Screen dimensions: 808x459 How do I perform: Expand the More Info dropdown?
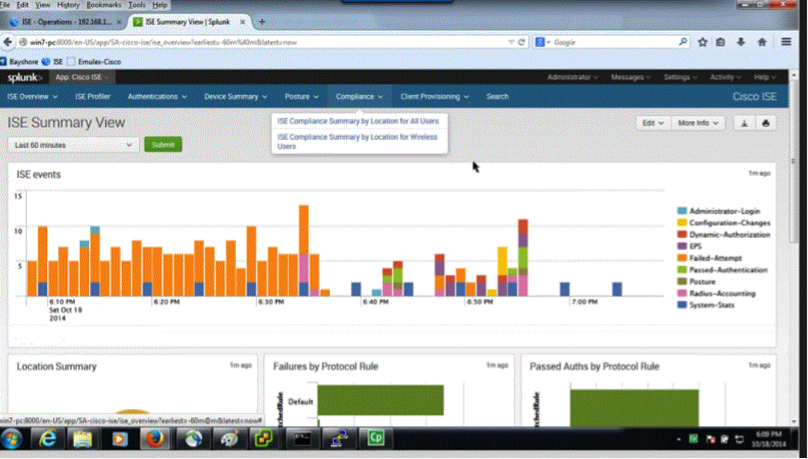696,123
